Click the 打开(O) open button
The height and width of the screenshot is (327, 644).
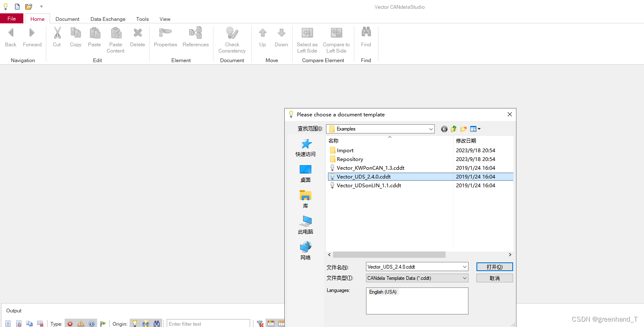tap(495, 267)
